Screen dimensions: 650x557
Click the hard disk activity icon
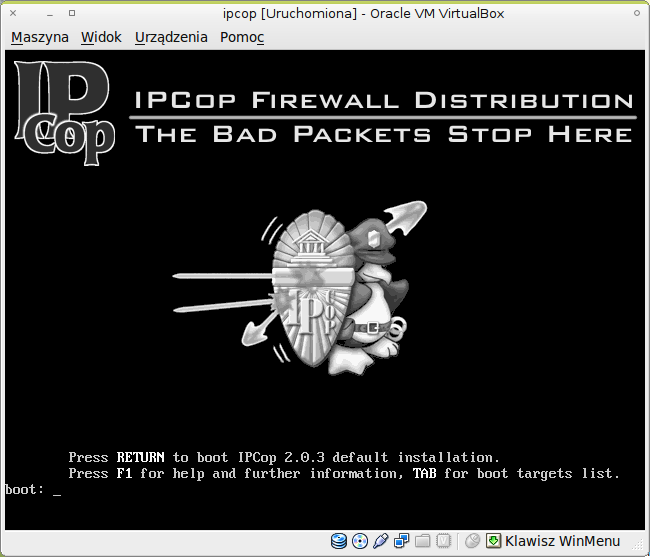click(339, 542)
